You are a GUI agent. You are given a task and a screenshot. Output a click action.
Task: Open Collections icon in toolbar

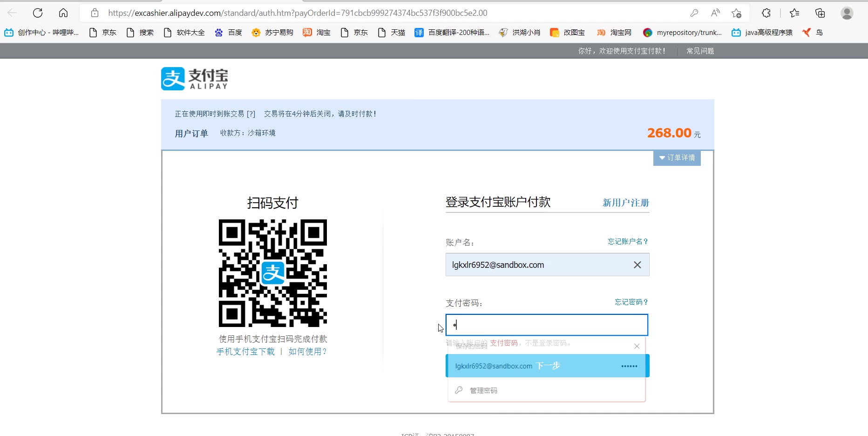[820, 13]
